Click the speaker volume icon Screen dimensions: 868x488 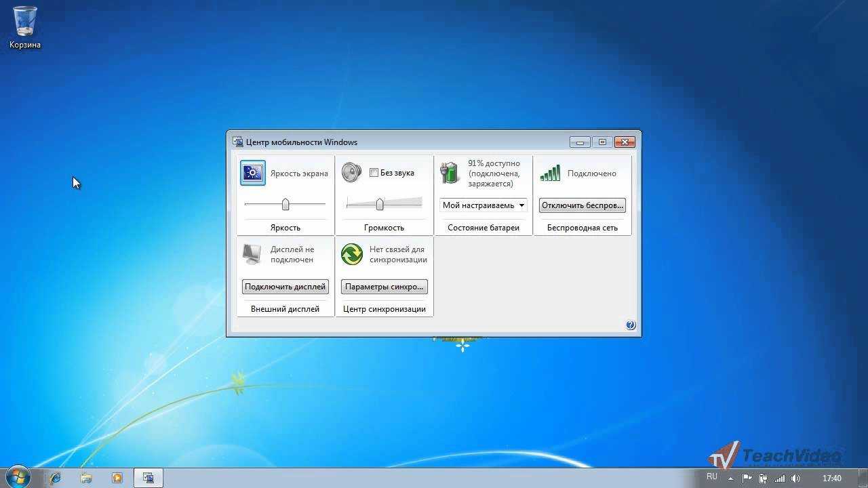tap(351, 173)
